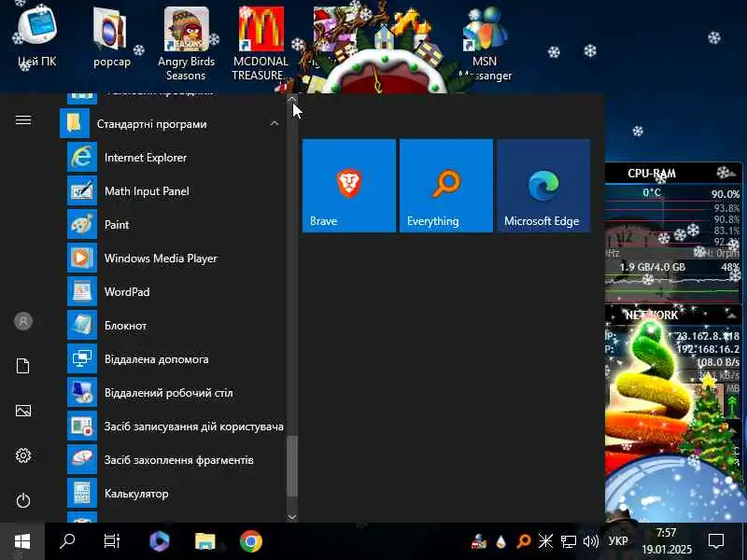
Task: Click the app list scroll up arrow
Action: [x=292, y=100]
